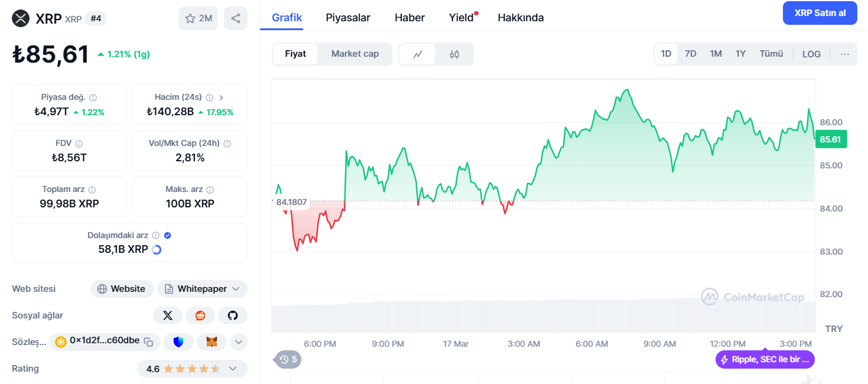Open Hacim (24s) details arrow
This screenshot has height=384, width=868.
tap(222, 97)
